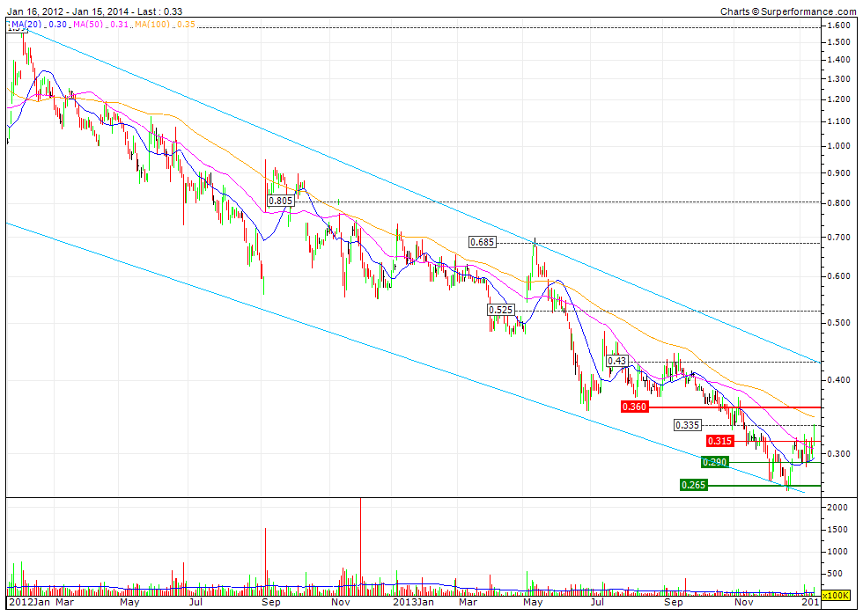
Task: Click the green 0.290 support level tag
Action: coord(714,462)
